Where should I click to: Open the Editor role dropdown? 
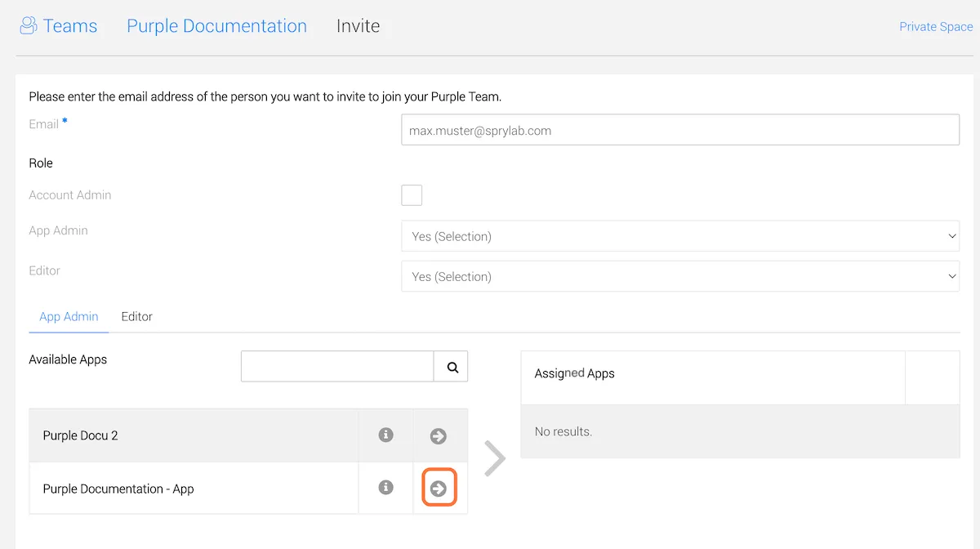pyautogui.click(x=680, y=276)
